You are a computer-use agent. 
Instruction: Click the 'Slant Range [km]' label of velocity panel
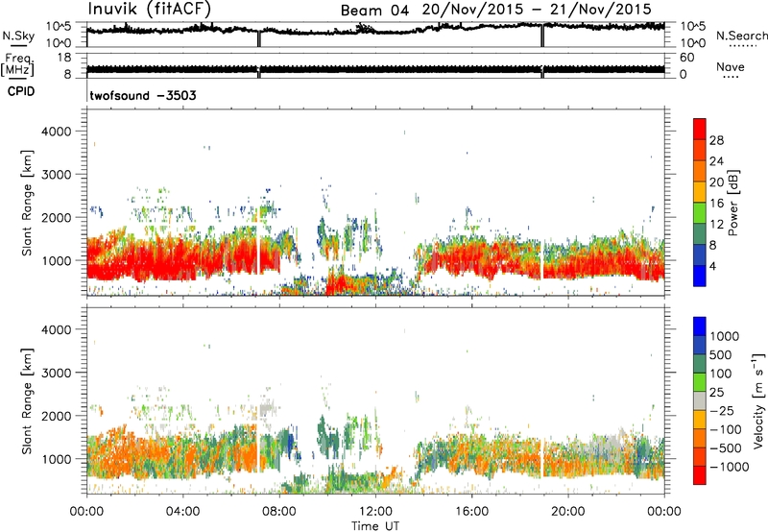pos(27,401)
